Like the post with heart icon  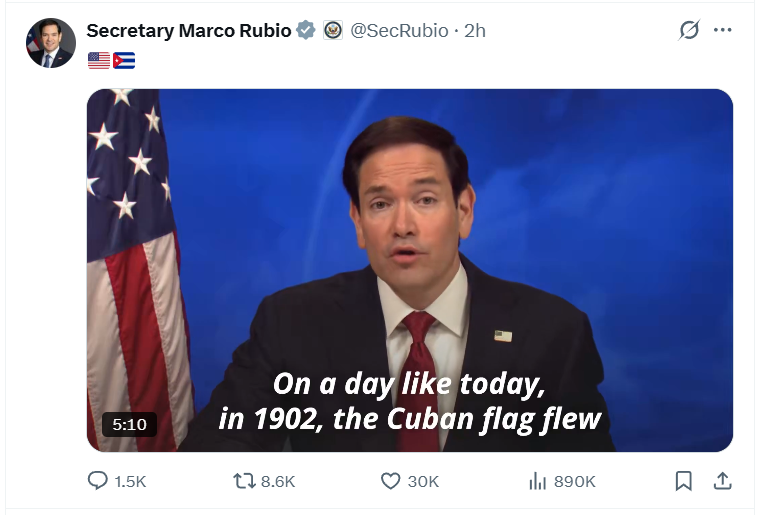coord(390,481)
